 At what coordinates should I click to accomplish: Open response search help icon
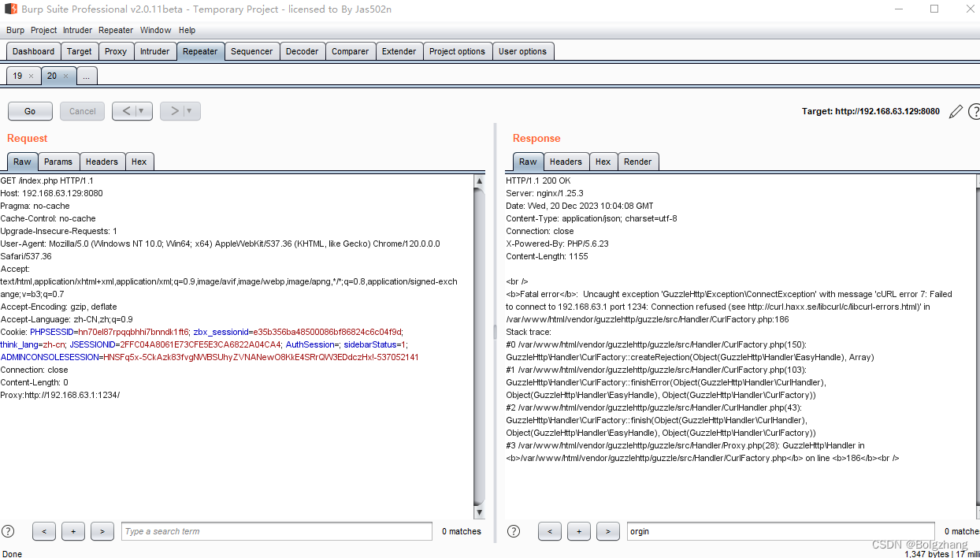point(514,531)
